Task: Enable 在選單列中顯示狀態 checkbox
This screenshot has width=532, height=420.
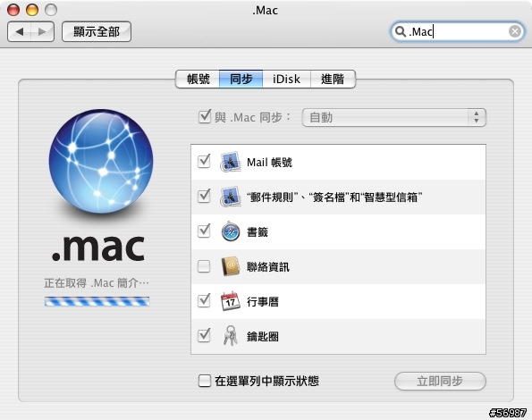Action: click(204, 381)
